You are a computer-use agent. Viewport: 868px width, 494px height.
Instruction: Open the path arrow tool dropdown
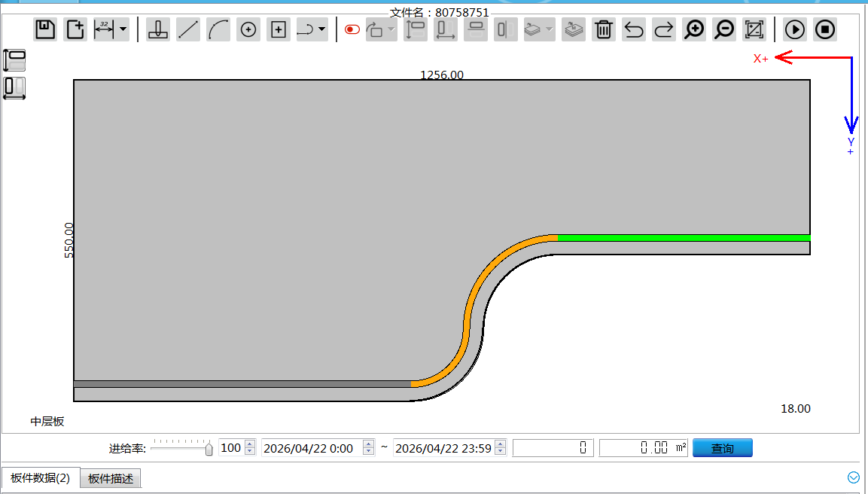321,29
